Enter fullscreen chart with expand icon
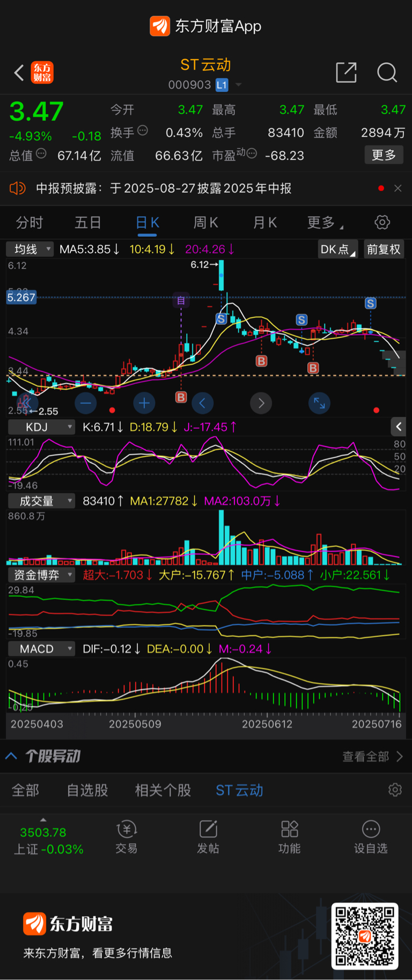This screenshot has height=980, width=412. tap(319, 403)
